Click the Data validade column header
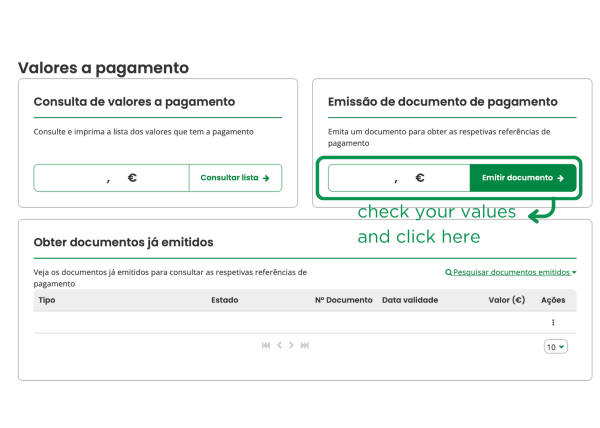The height and width of the screenshot is (428, 600). [410, 300]
